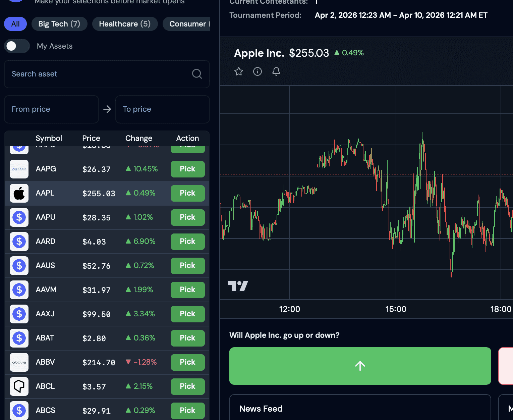Filter by Big Tech (7)
The height and width of the screenshot is (420, 513).
[59, 24]
